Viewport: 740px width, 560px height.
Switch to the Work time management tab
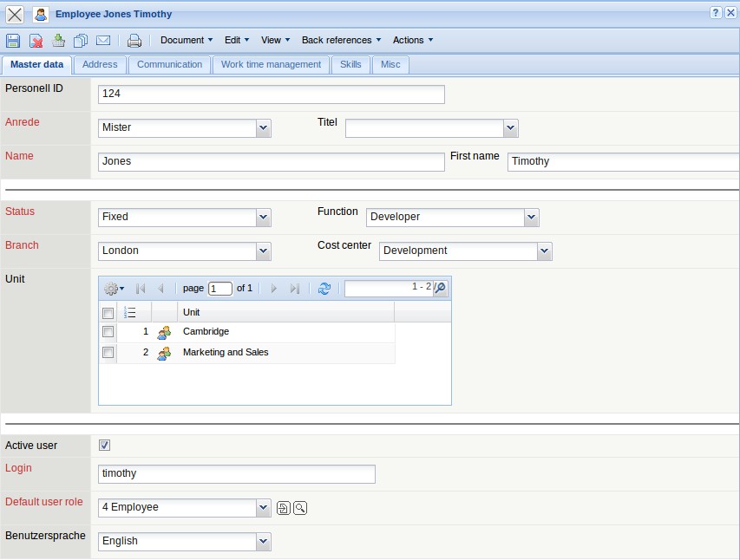271,65
